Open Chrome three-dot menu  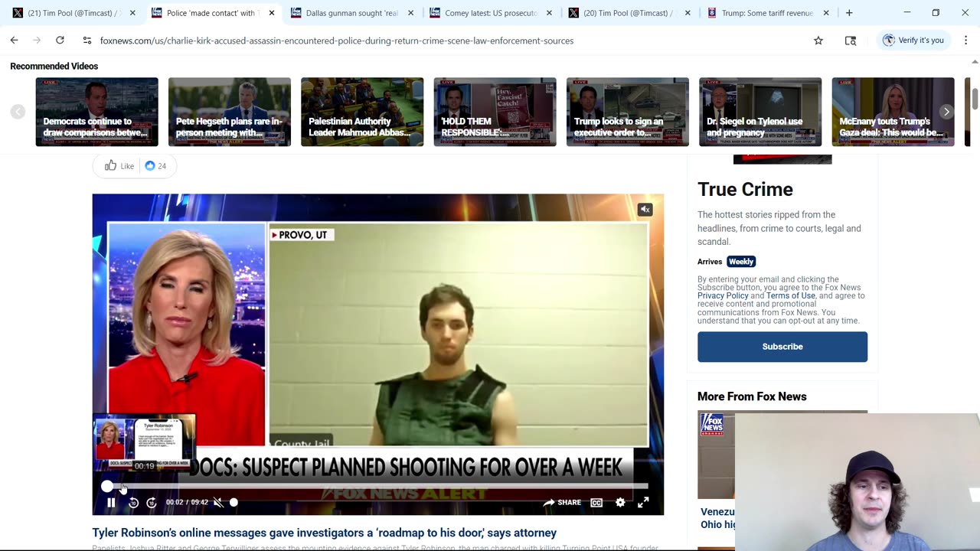[965, 41]
